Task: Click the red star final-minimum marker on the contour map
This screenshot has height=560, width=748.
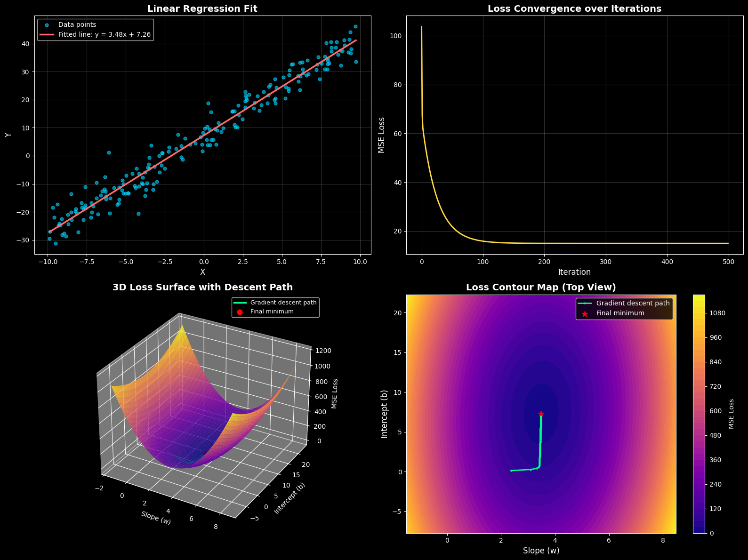Action: (x=541, y=414)
